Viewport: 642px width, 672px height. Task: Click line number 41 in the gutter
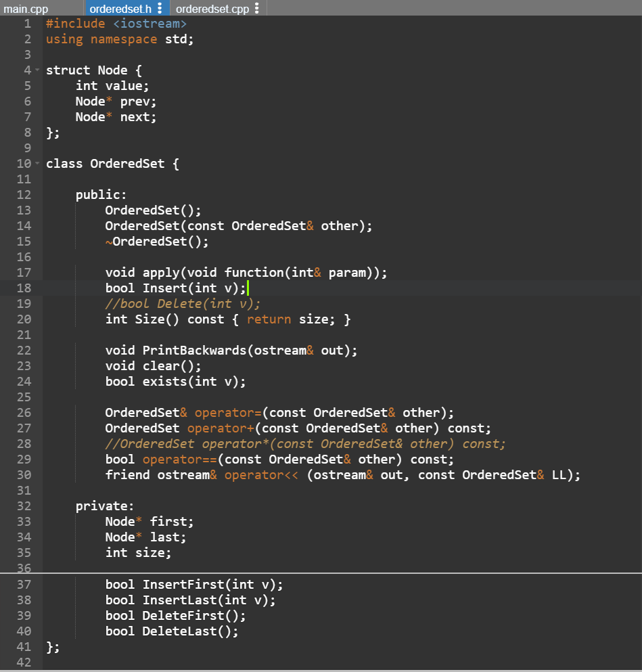click(x=24, y=646)
